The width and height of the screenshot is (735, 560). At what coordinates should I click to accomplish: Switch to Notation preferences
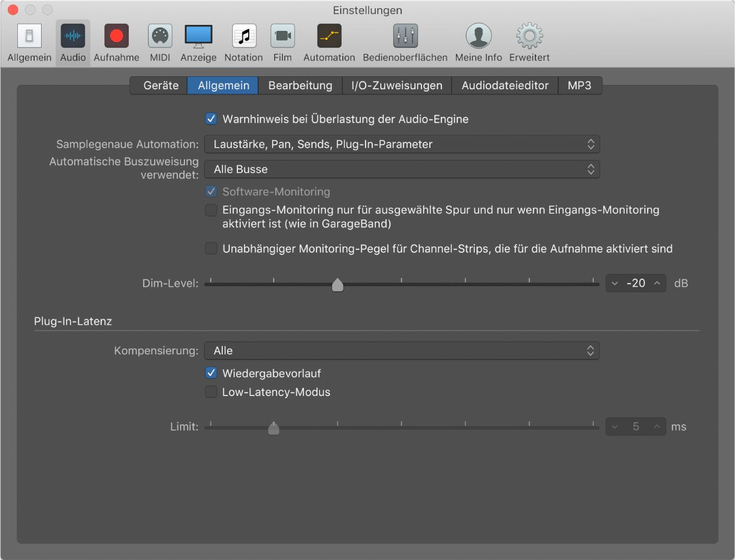click(243, 43)
